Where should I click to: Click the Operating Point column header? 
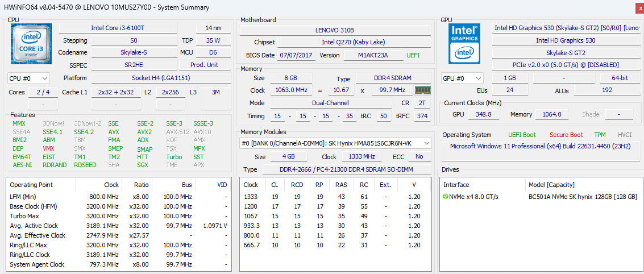pos(41,185)
